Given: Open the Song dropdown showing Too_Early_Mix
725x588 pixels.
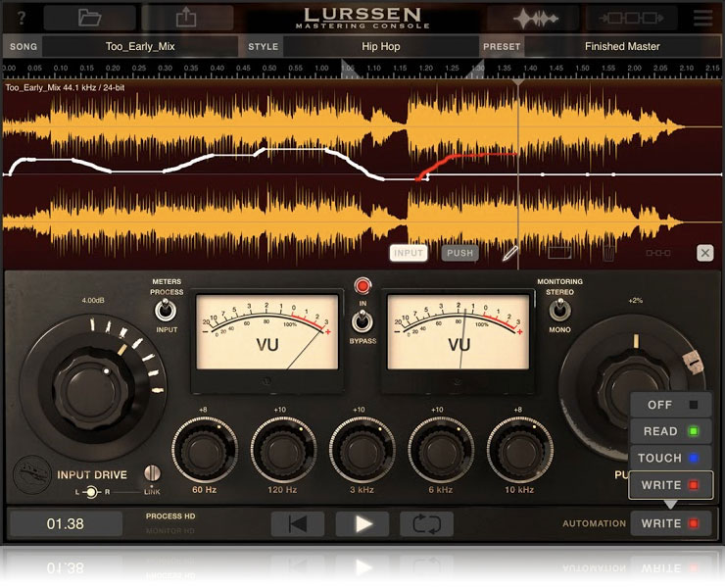Looking at the screenshot, I should coord(139,46).
